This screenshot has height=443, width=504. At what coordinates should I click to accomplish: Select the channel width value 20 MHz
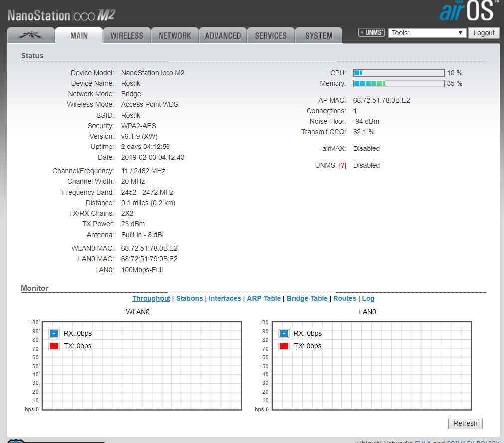click(x=133, y=181)
